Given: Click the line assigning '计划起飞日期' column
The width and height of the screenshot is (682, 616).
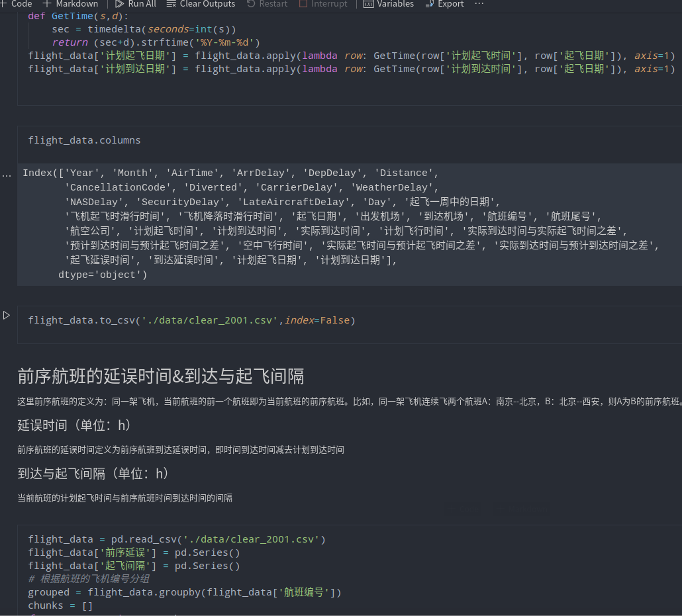Looking at the screenshot, I should point(352,56).
